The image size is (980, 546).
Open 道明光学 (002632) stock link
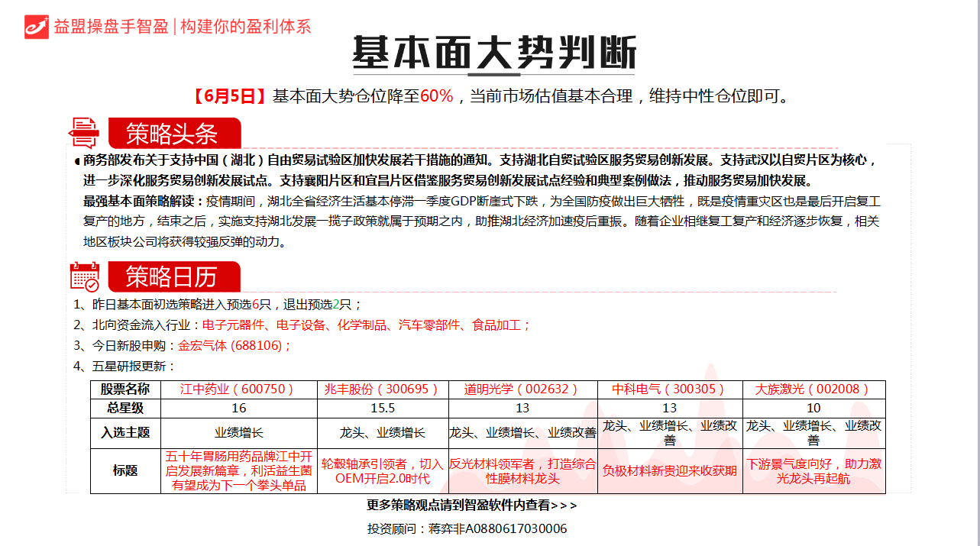[x=522, y=389]
